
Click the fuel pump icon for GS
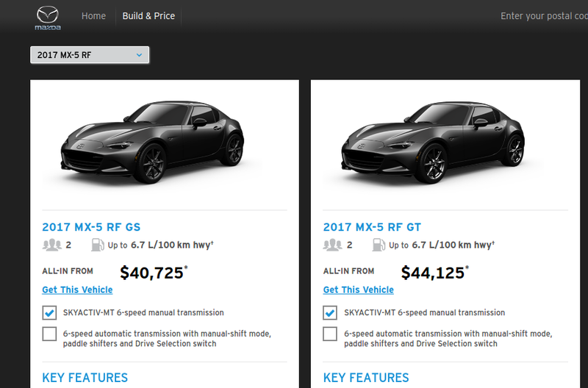coord(97,245)
